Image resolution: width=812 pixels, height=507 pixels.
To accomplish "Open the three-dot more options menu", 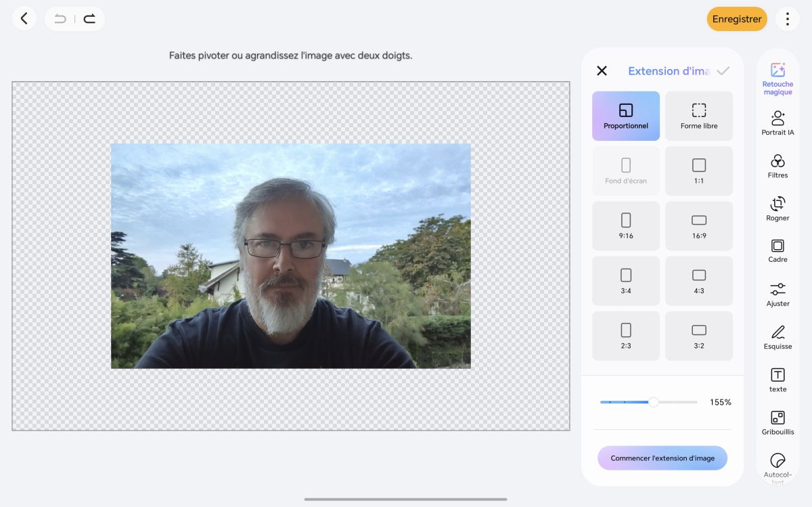I will tap(788, 19).
